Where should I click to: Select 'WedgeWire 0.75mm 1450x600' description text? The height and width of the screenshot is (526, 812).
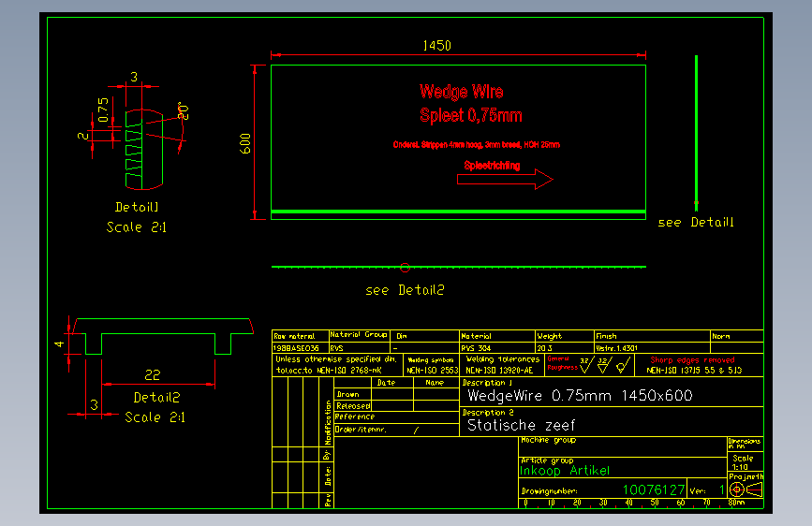pyautogui.click(x=580, y=396)
